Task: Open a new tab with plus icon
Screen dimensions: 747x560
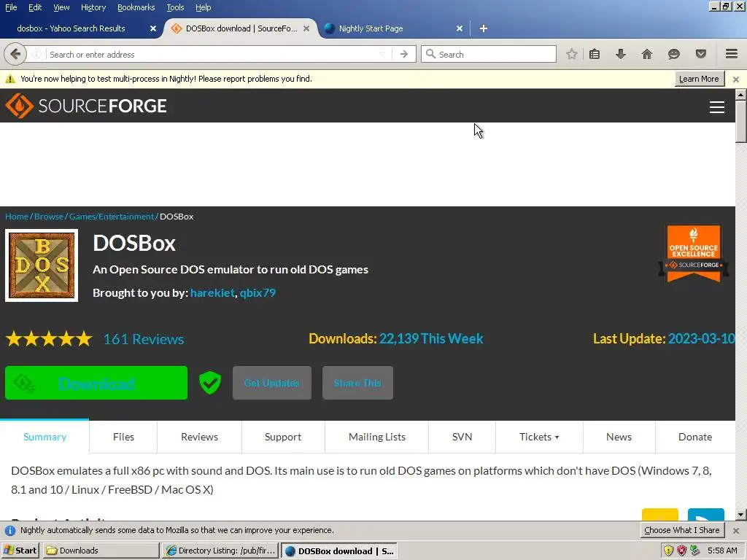Action: tap(483, 28)
